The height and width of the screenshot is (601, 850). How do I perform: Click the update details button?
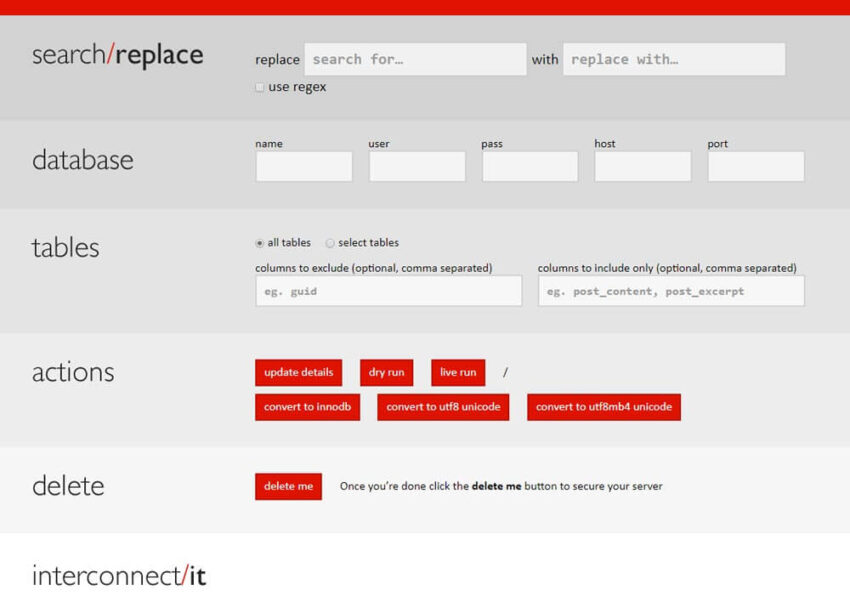298,372
